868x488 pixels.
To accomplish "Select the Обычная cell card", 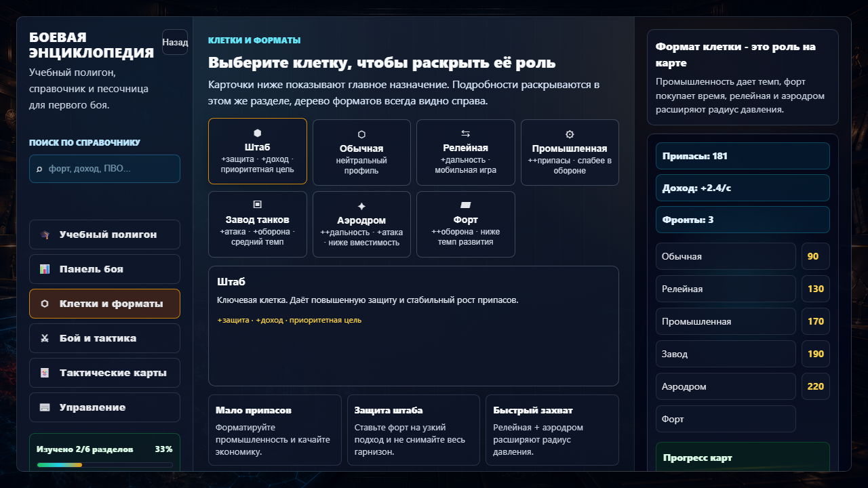I will [361, 152].
